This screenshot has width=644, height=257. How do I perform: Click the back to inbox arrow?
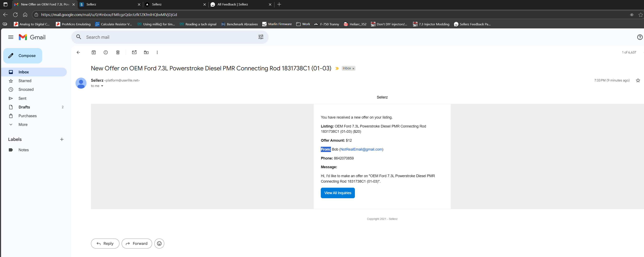78,52
